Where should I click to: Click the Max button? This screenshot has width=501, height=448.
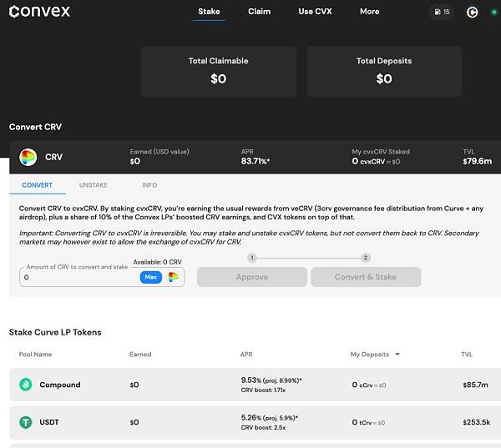[151, 277]
